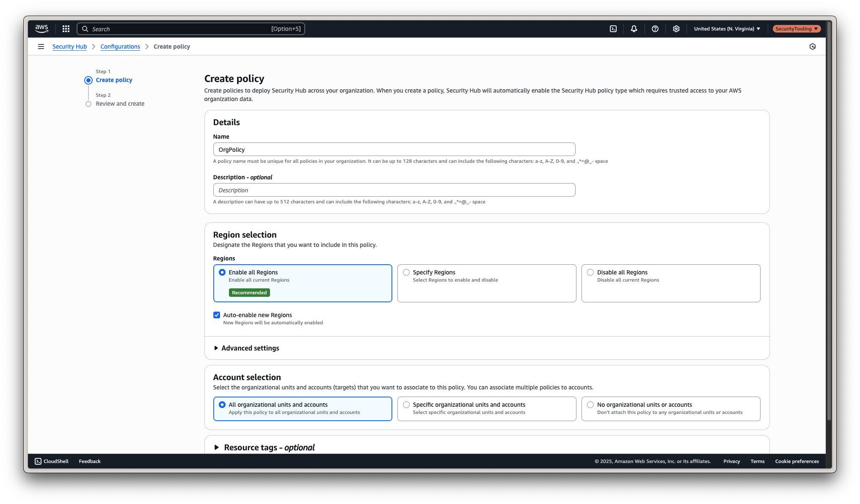Click the AWS logo home icon

(x=41, y=29)
